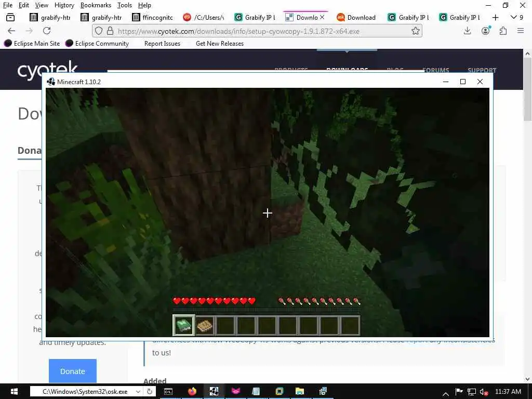Click the muted volume tray icon
The image size is (532, 399).
coord(484,392)
